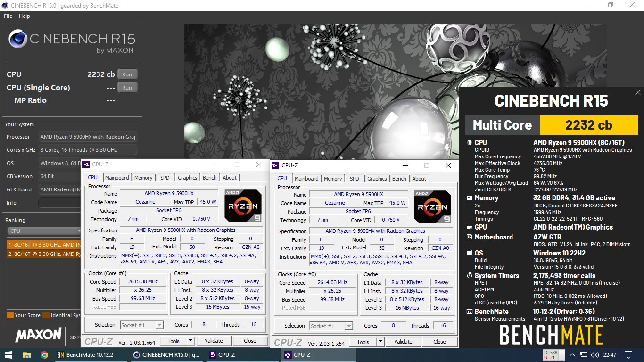This screenshot has height=362, width=644.
Task: Click the GPU section icon in BenchMate panel
Action: [x=469, y=228]
